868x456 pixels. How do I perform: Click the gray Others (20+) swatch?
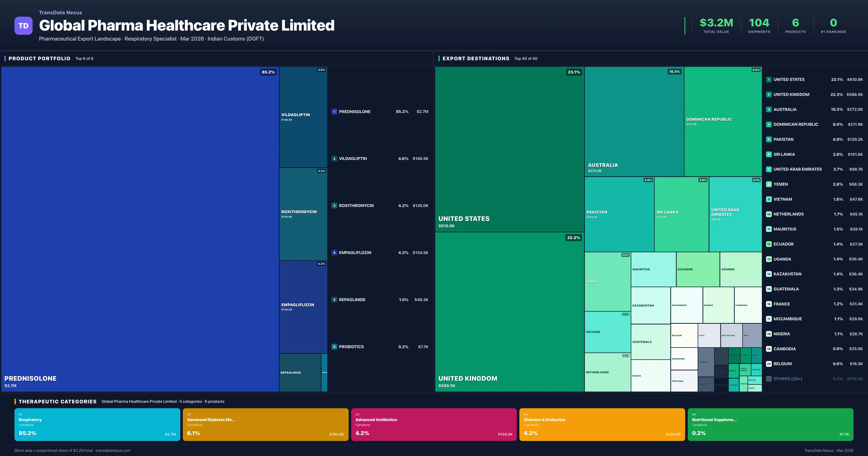(x=769, y=379)
